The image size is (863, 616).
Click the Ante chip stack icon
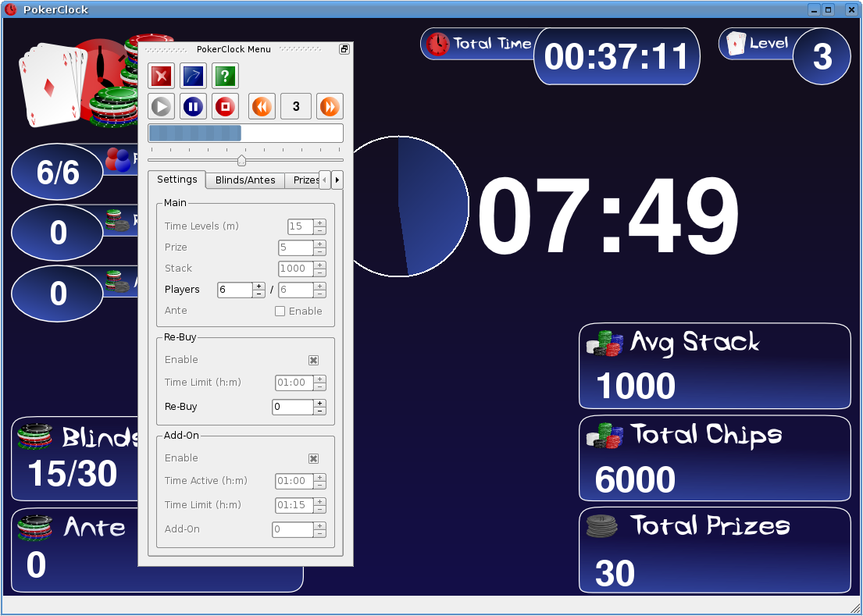(x=34, y=528)
